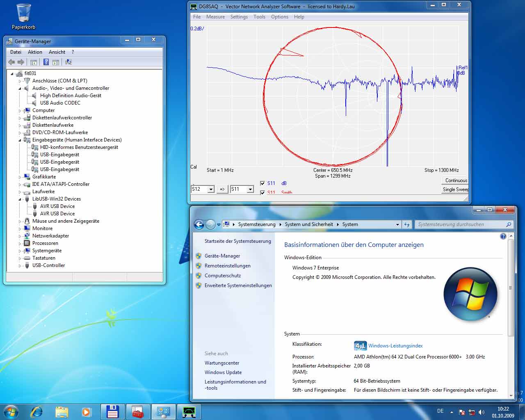525x420 pixels.
Task: Click the blue Help question mark toolbar icon
Action: click(46, 62)
